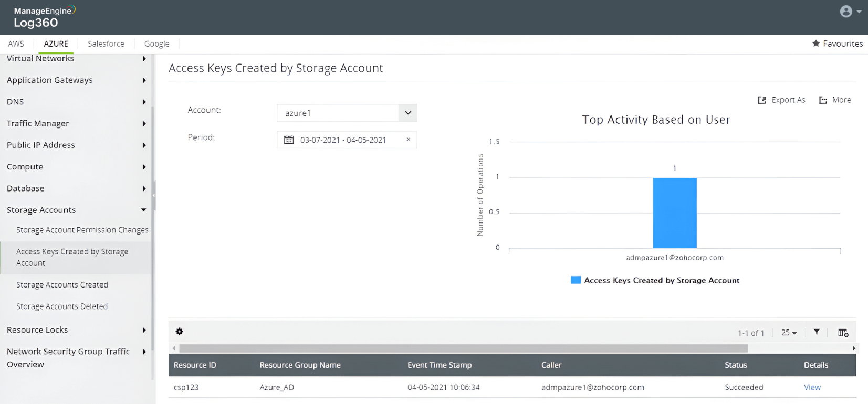Screen dimensions: 868x404
Task: Click the calendar icon in Period field
Action: click(289, 140)
